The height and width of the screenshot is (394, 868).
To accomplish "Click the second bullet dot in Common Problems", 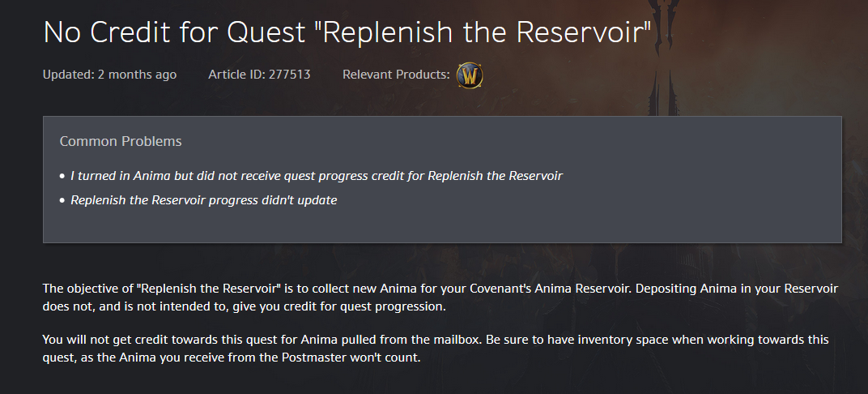I will 62,200.
